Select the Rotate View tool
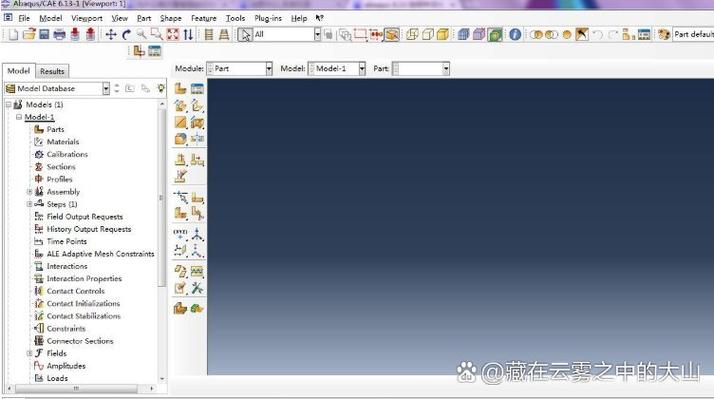 pos(127,34)
